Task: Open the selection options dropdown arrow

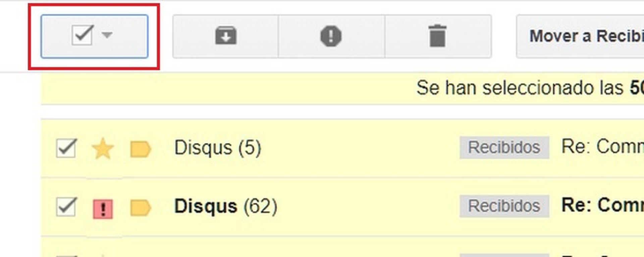Action: point(106,35)
